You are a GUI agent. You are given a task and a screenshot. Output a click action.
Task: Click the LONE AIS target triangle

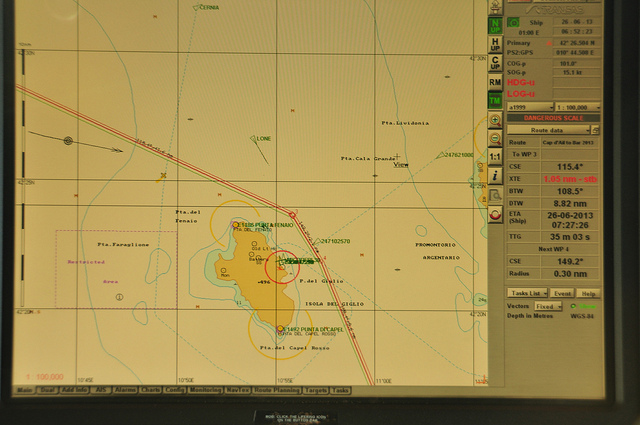coord(253,139)
